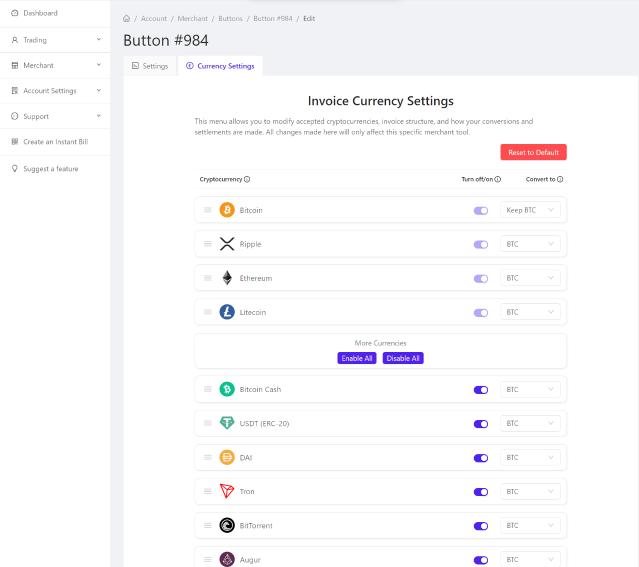The height and width of the screenshot is (567, 639).
Task: Click the Bitcoin coin icon
Action: (x=227, y=210)
